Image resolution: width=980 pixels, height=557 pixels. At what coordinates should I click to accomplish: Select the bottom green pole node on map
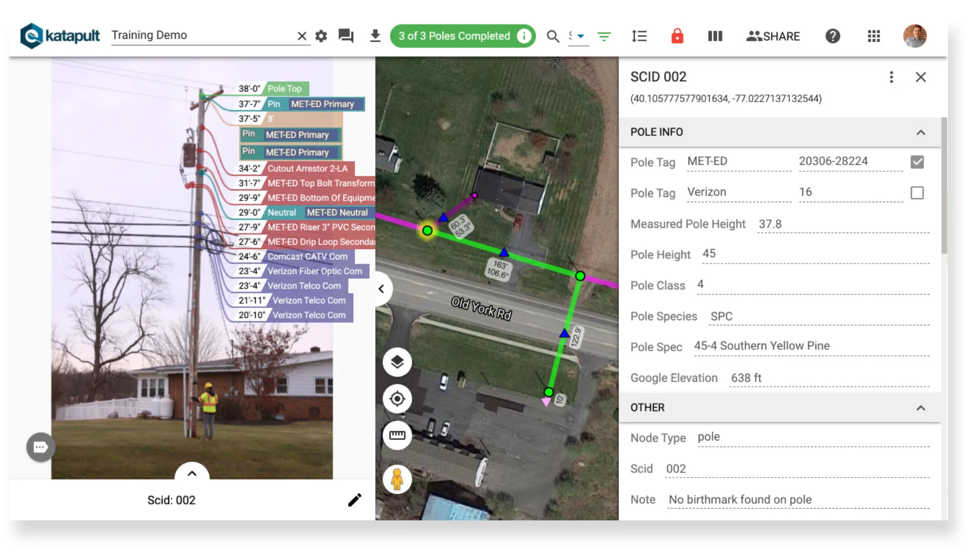coord(549,392)
